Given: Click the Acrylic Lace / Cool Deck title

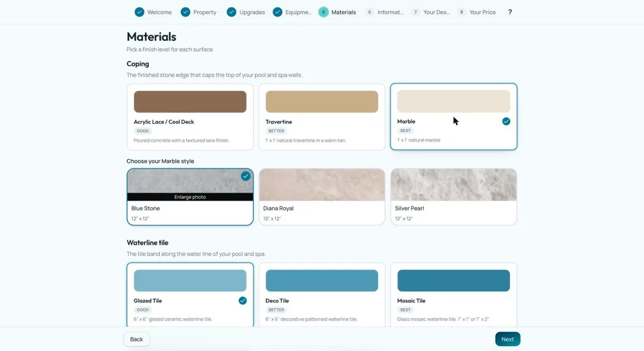Looking at the screenshot, I should point(163,122).
